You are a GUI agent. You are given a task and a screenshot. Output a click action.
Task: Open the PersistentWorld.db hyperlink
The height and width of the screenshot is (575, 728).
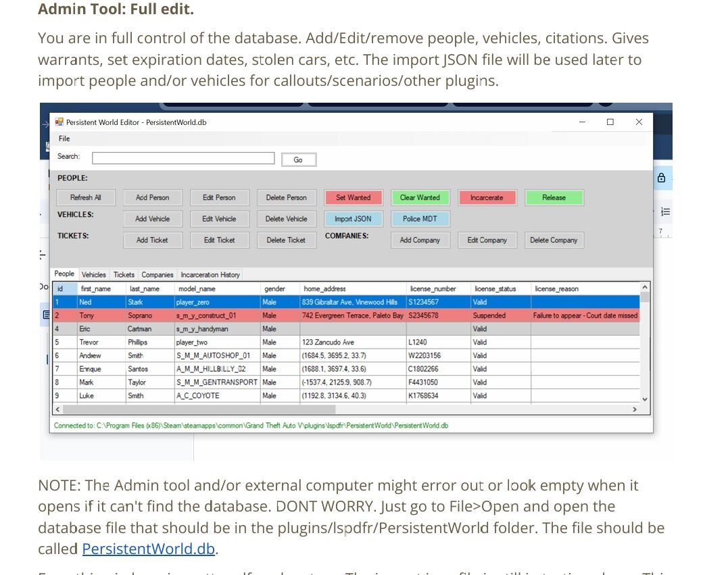coord(149,549)
